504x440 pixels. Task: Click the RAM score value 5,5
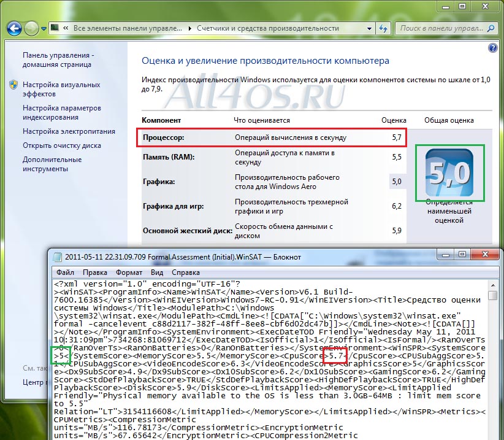point(397,157)
